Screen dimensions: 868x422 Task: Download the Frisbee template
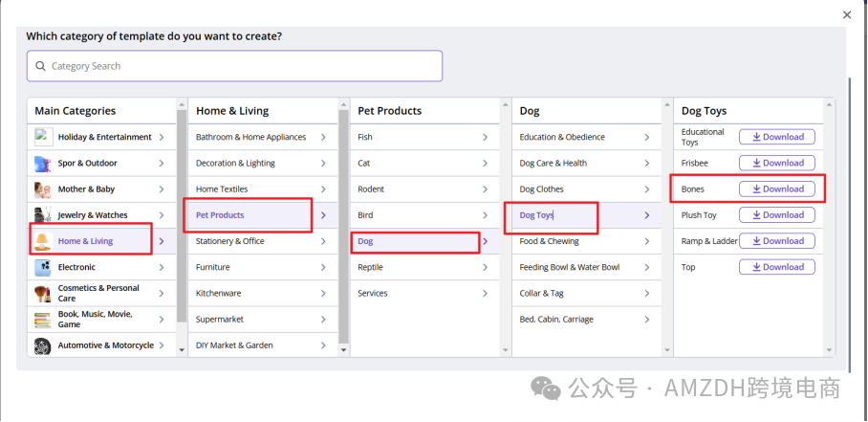pyautogui.click(x=777, y=163)
